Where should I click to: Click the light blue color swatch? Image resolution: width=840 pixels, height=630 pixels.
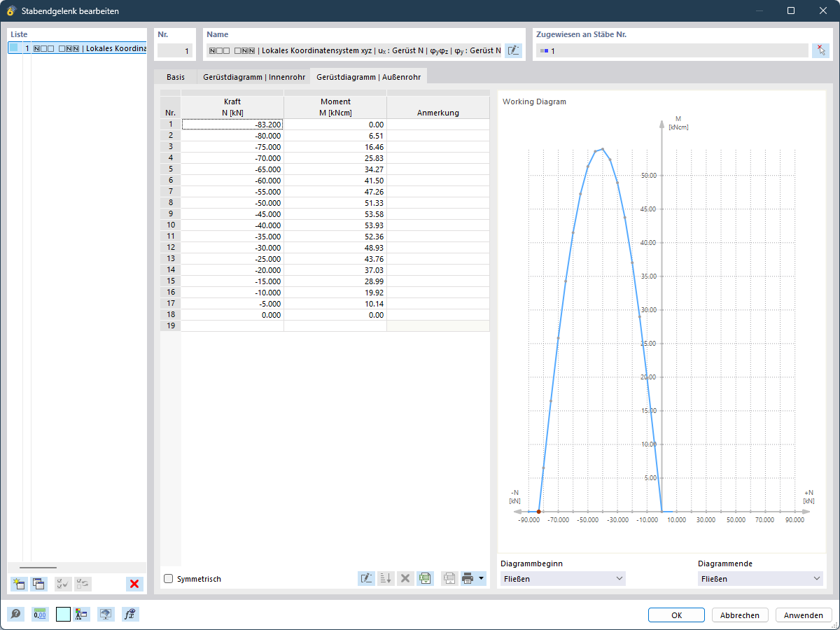(x=63, y=614)
